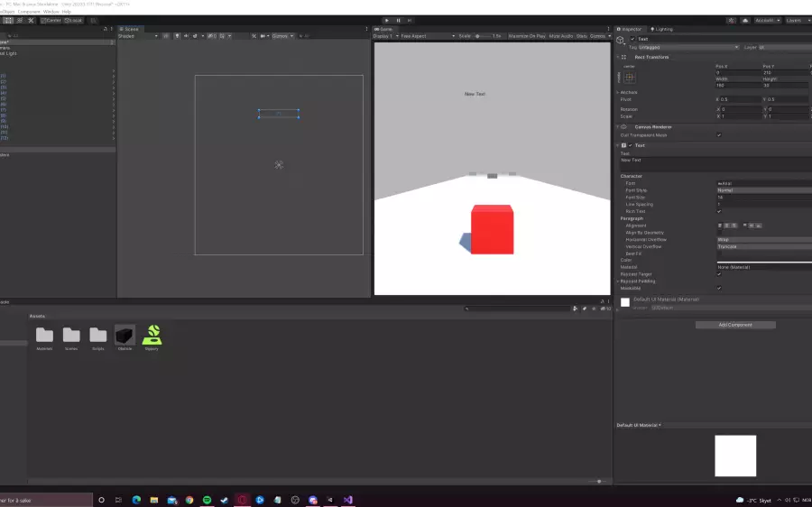Uncheck the Raycast Target option
This screenshot has height=507, width=812.
pyautogui.click(x=719, y=274)
